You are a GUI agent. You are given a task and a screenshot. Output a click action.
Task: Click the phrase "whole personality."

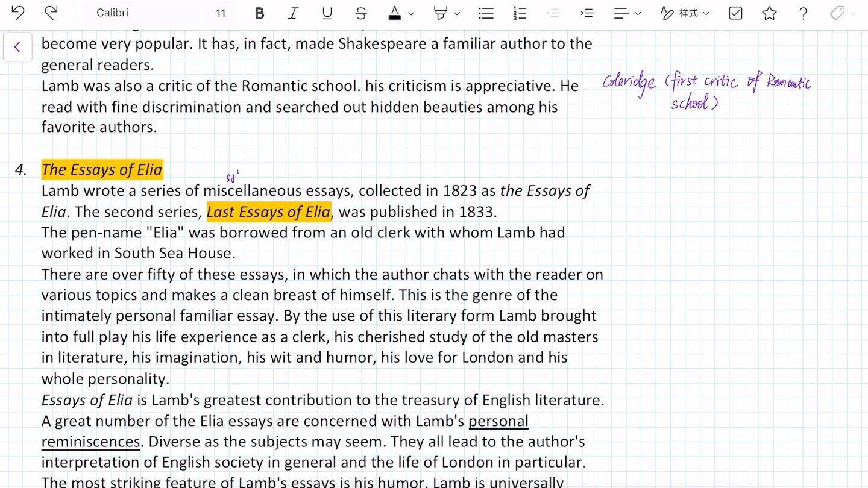pyautogui.click(x=105, y=379)
